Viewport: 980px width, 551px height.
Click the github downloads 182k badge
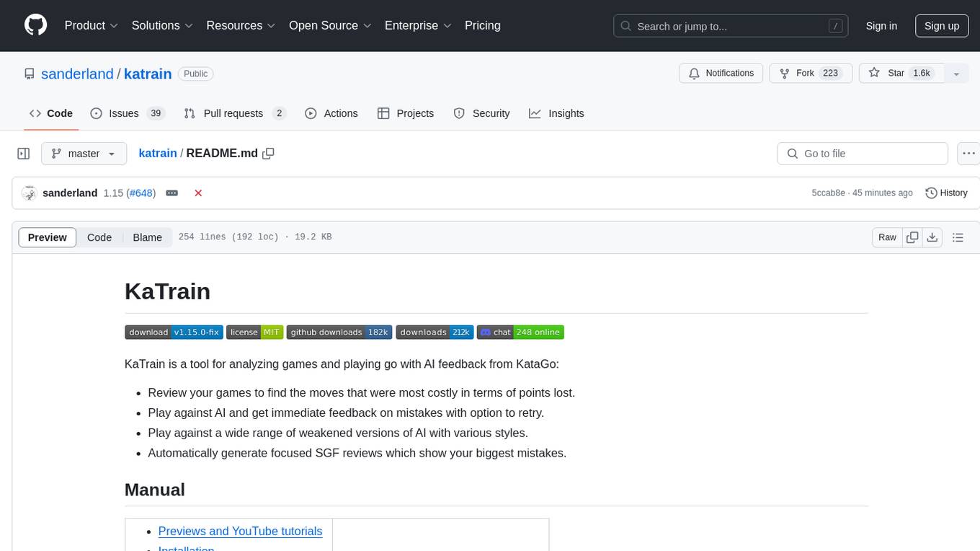coord(339,332)
